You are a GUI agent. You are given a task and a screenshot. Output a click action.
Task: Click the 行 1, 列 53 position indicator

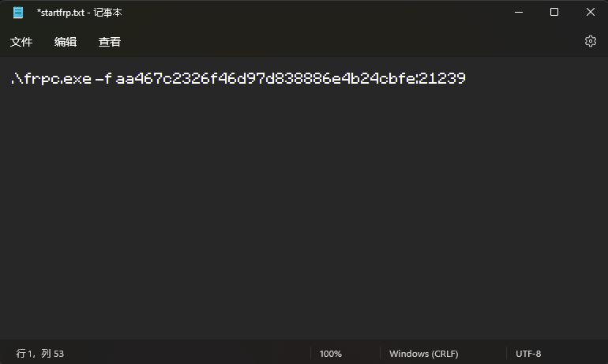tap(40, 354)
